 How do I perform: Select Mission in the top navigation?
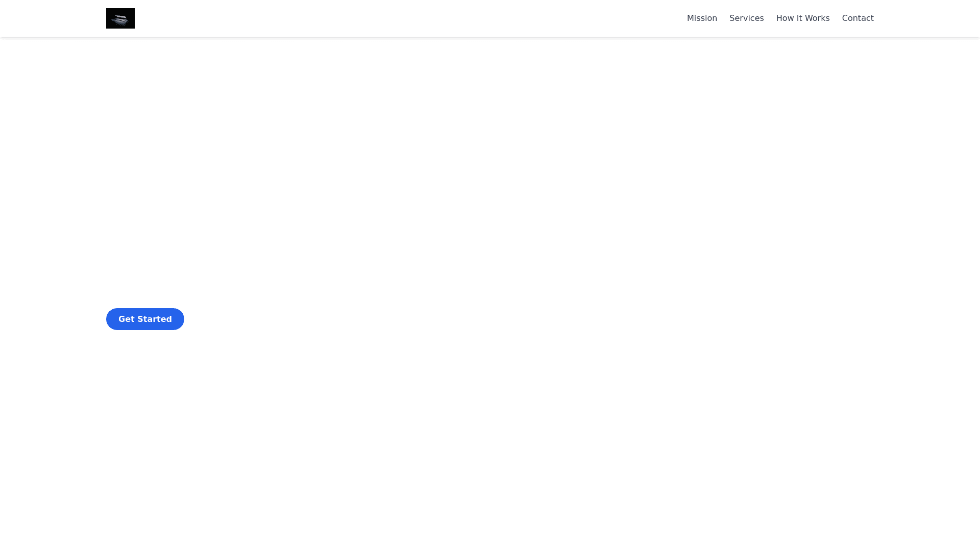point(702,18)
